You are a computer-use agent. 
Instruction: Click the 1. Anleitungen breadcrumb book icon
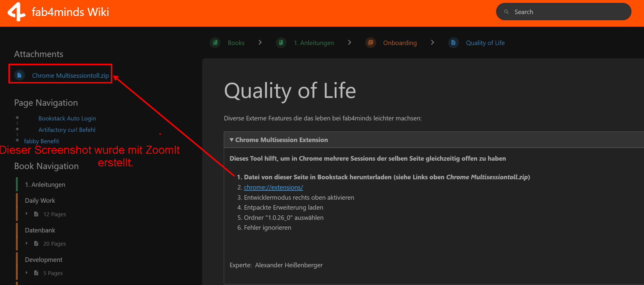point(281,43)
